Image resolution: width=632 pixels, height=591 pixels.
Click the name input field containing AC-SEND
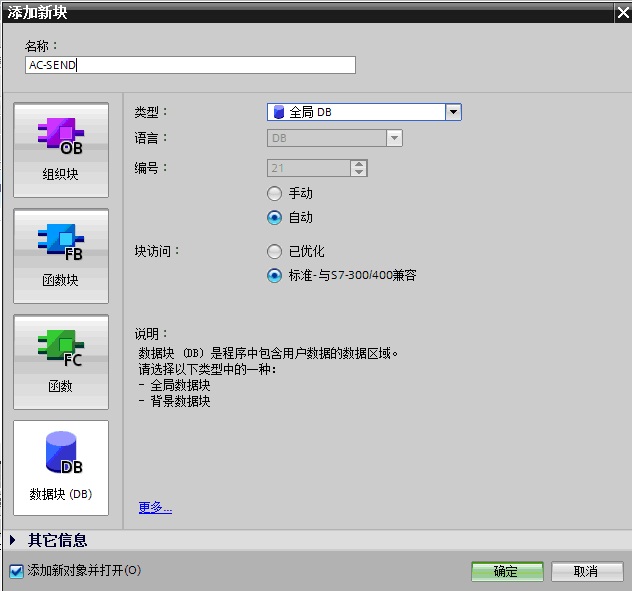[190, 65]
